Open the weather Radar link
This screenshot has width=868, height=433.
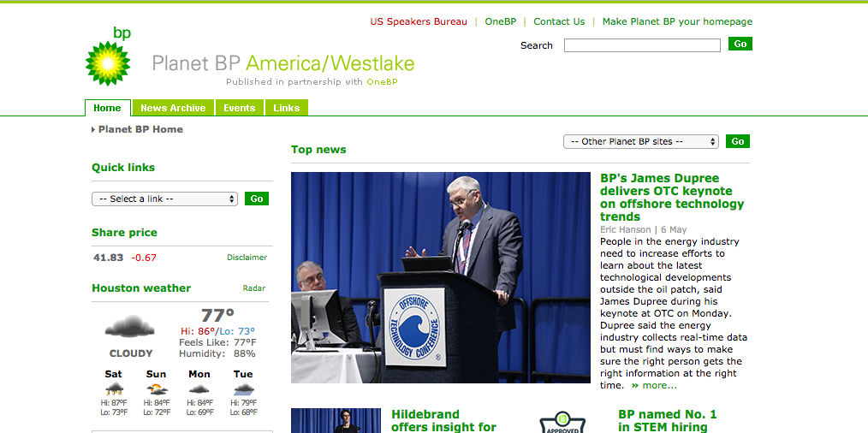click(x=254, y=288)
